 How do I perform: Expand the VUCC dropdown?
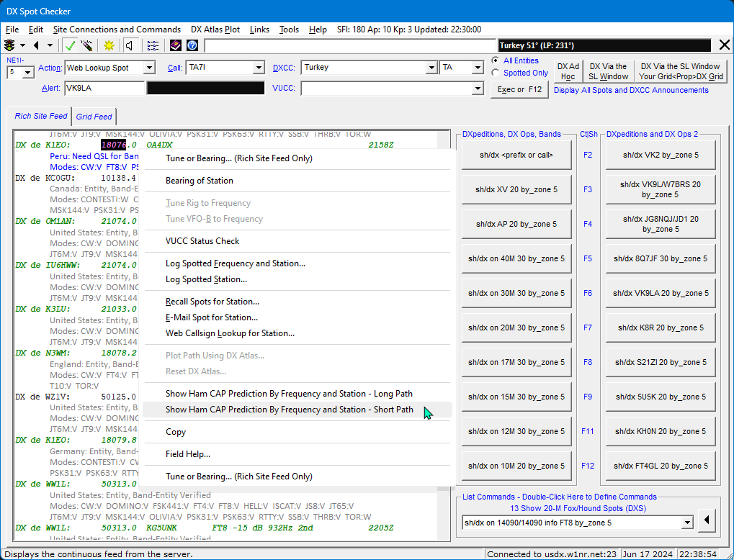coord(478,88)
